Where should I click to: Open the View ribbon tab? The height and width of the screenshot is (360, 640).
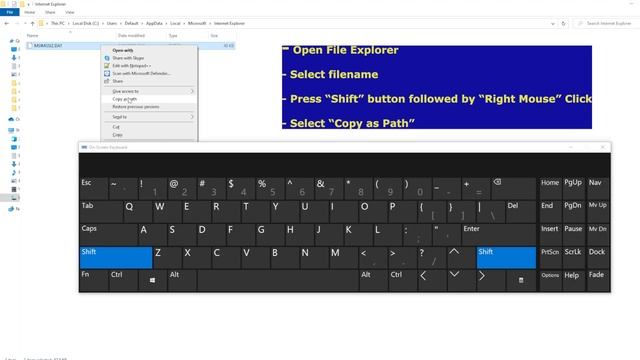point(70,12)
